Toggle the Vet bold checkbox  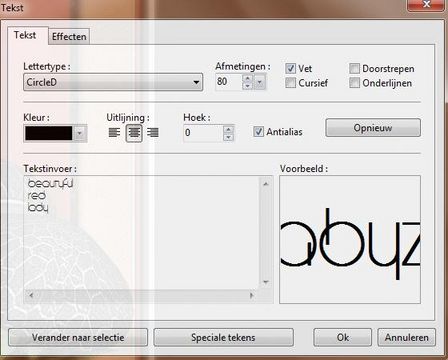(290, 69)
